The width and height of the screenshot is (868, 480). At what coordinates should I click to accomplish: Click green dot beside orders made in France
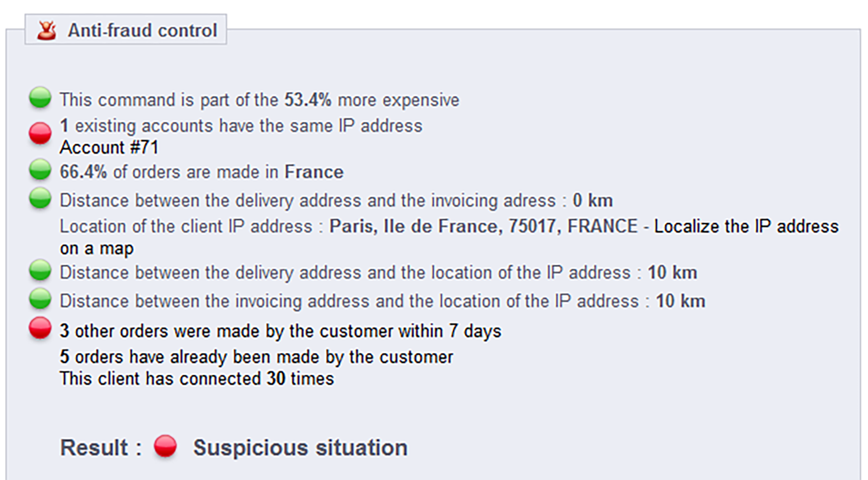pyautogui.click(x=40, y=169)
